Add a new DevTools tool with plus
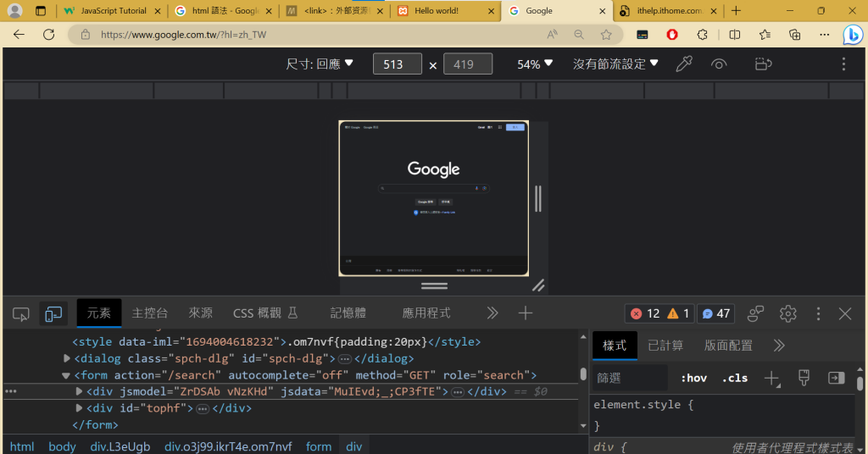868x454 pixels. pyautogui.click(x=526, y=313)
